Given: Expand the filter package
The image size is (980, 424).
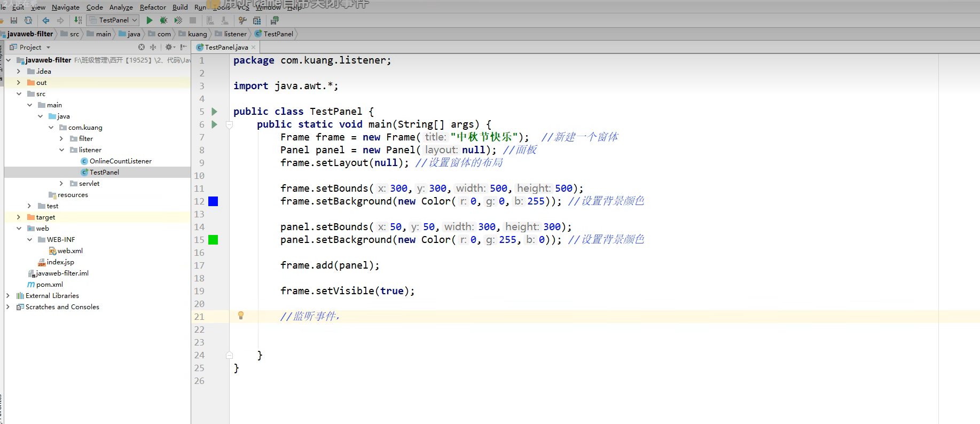Looking at the screenshot, I should pos(61,138).
